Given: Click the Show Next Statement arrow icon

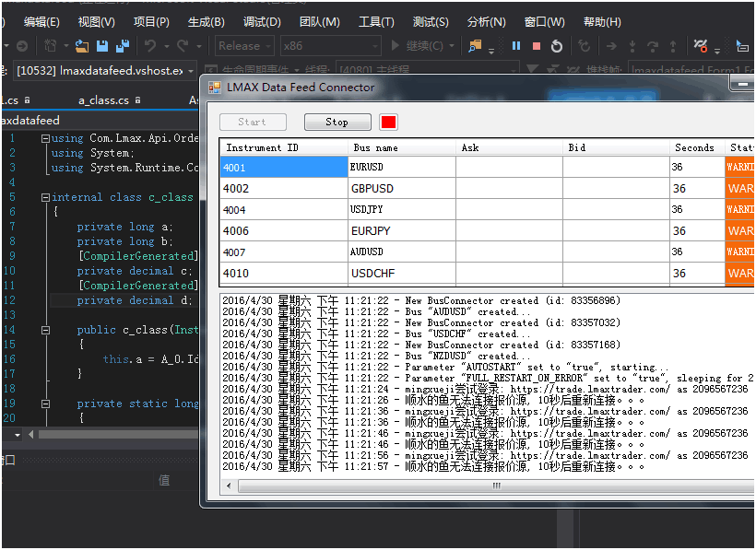Looking at the screenshot, I should [x=611, y=46].
